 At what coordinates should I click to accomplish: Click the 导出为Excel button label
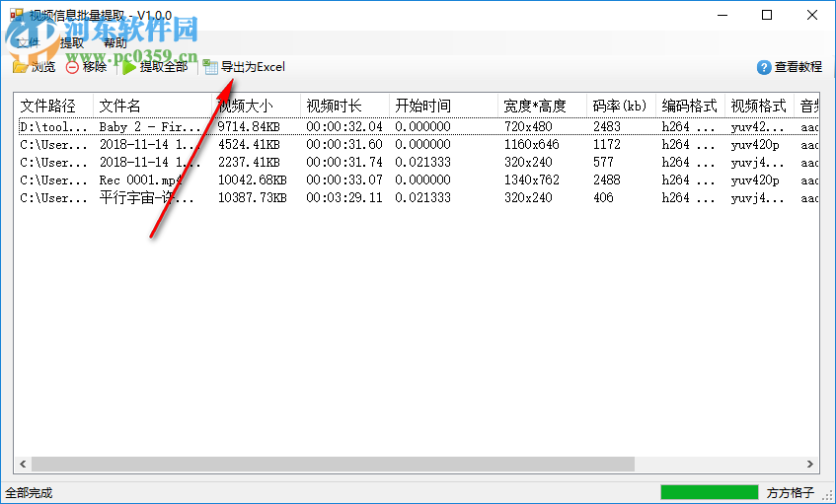(254, 67)
